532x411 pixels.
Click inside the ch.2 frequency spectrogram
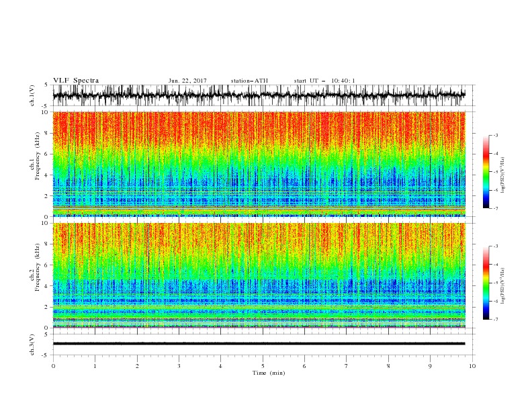(x=259, y=275)
